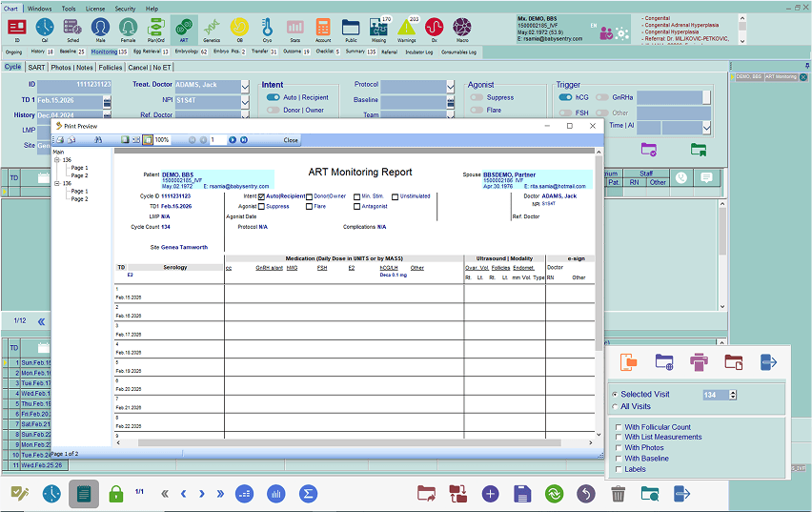
Task: Click the green lock icon
Action: pos(116,493)
